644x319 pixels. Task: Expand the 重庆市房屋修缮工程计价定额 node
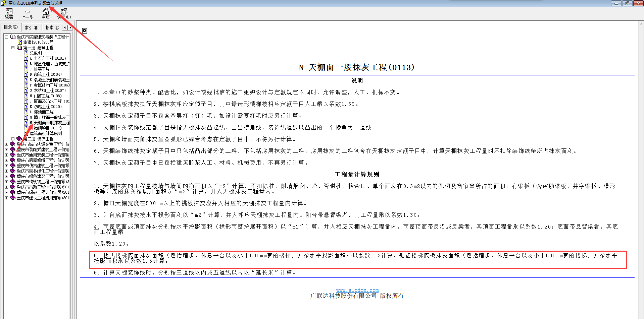pos(6,160)
